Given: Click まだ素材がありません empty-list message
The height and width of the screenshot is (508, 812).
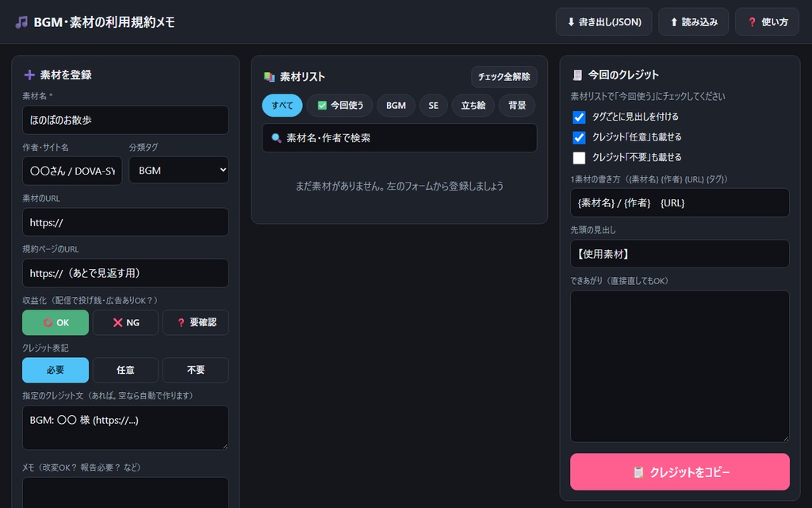Looking at the screenshot, I should 400,186.
